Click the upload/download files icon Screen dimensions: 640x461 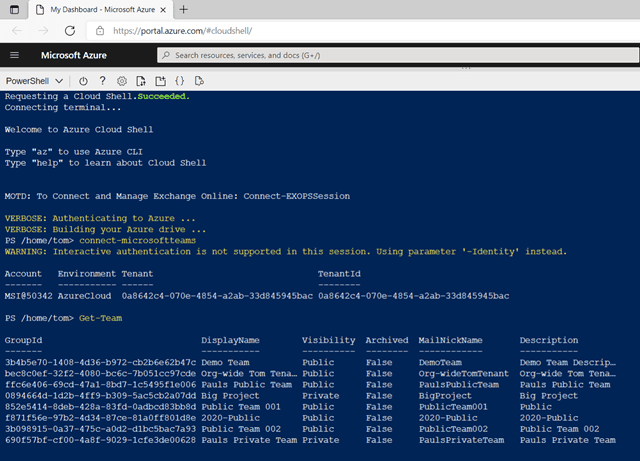pyautogui.click(x=141, y=81)
